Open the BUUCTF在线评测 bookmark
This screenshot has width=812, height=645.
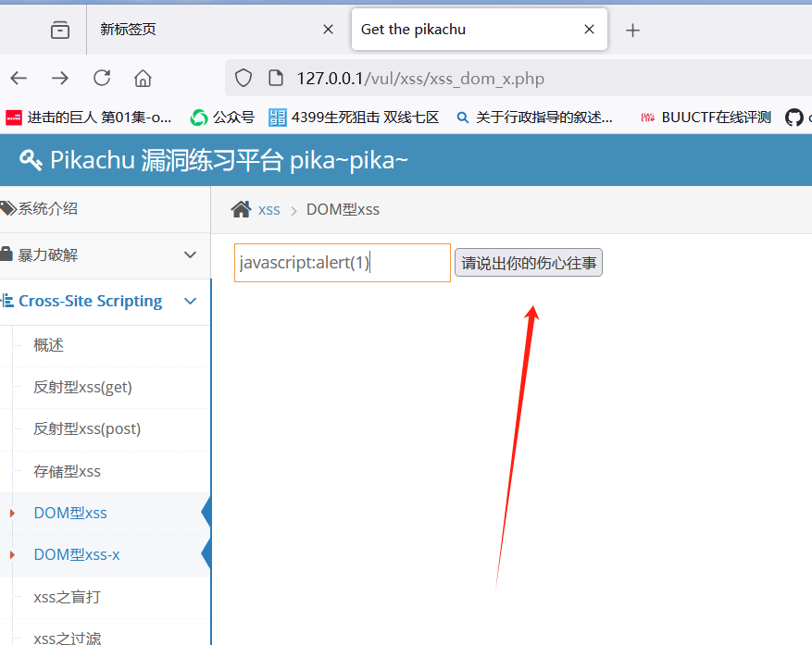point(706,118)
